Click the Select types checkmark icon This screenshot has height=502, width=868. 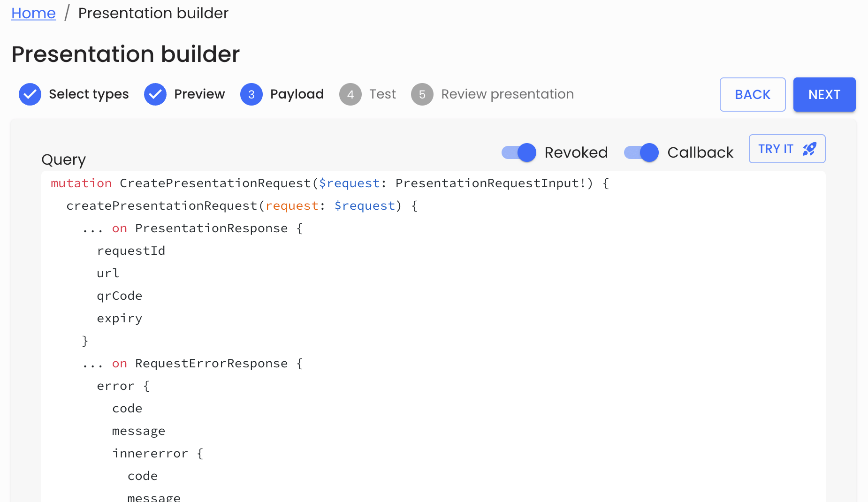coord(30,94)
